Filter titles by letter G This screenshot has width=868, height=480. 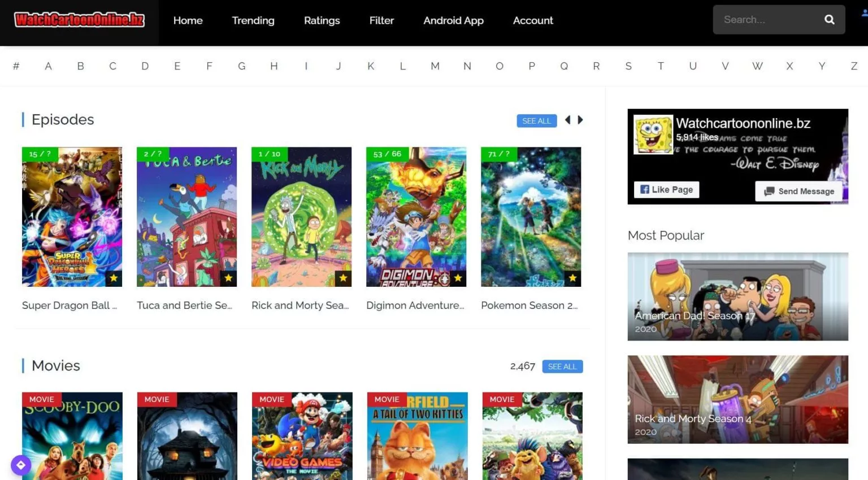click(241, 66)
